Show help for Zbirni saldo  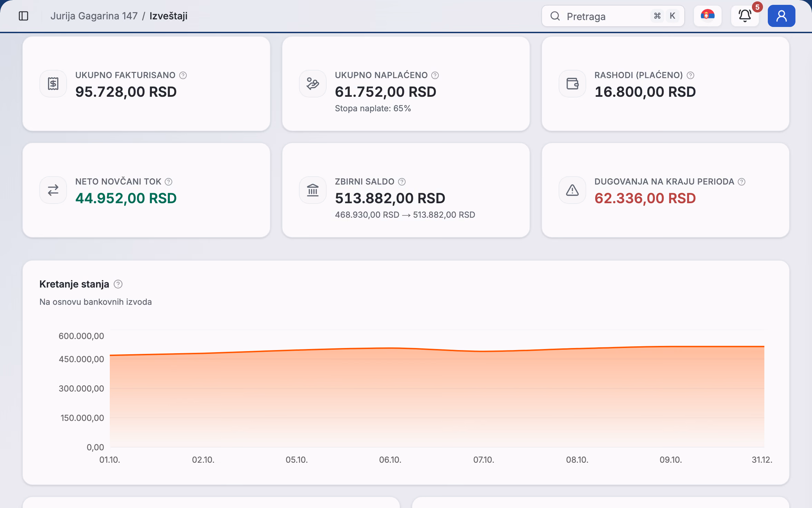click(x=402, y=182)
